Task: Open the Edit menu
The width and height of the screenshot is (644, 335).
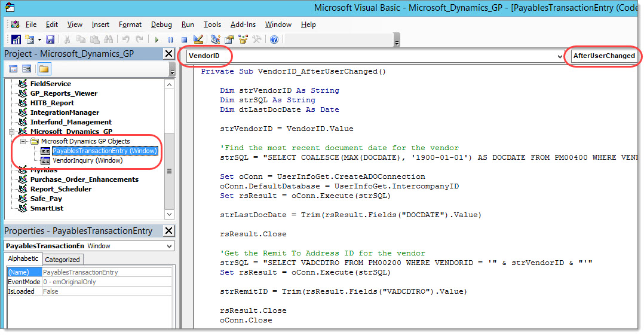Action: pyautogui.click(x=52, y=25)
